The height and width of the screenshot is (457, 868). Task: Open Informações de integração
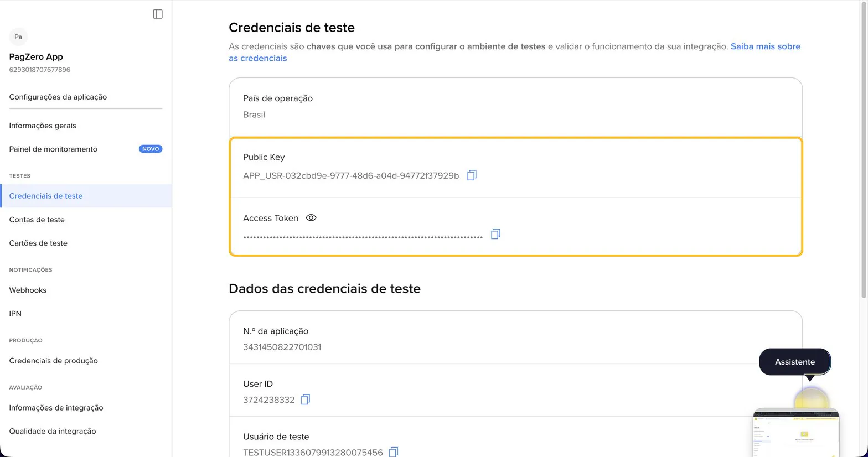pos(56,408)
